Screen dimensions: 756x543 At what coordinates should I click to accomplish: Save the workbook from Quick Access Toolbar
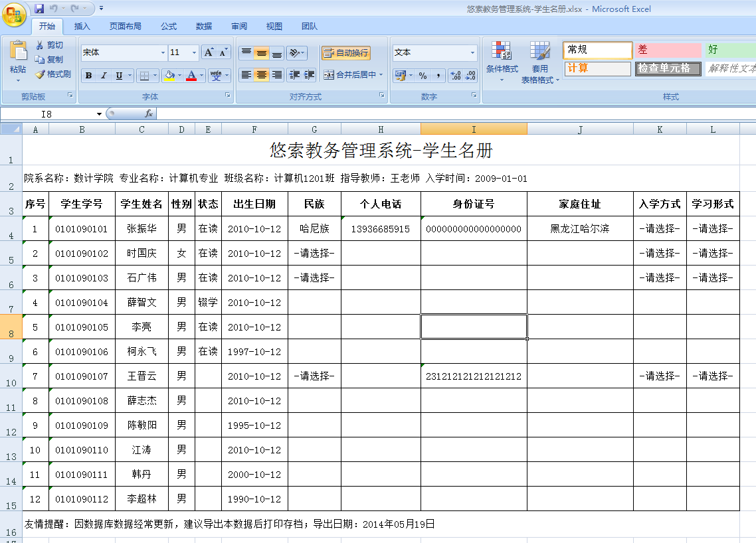pos(40,8)
